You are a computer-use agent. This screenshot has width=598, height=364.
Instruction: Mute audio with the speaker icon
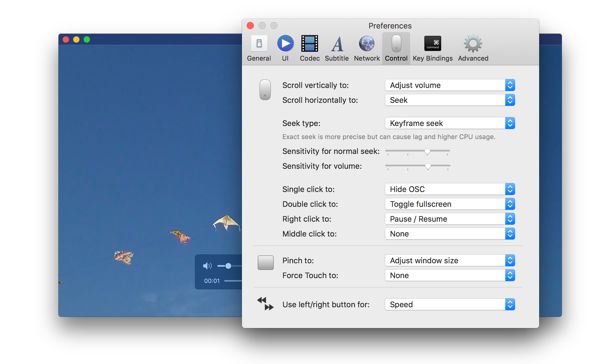(207, 266)
